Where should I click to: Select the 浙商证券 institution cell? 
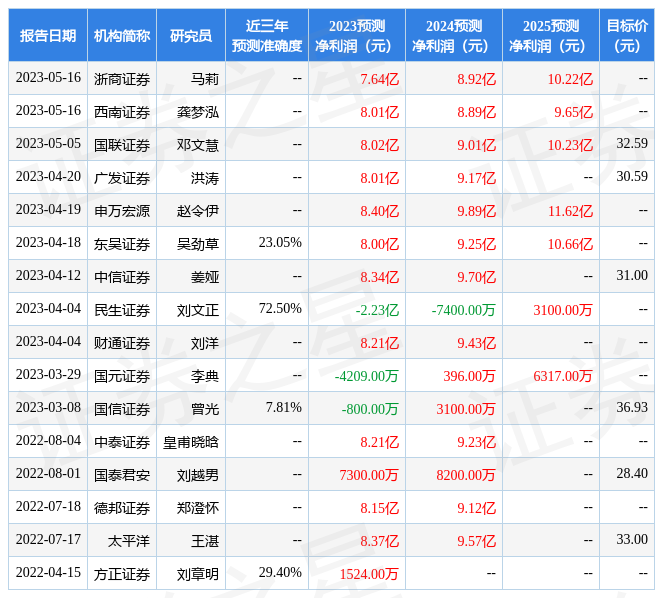(x=122, y=79)
